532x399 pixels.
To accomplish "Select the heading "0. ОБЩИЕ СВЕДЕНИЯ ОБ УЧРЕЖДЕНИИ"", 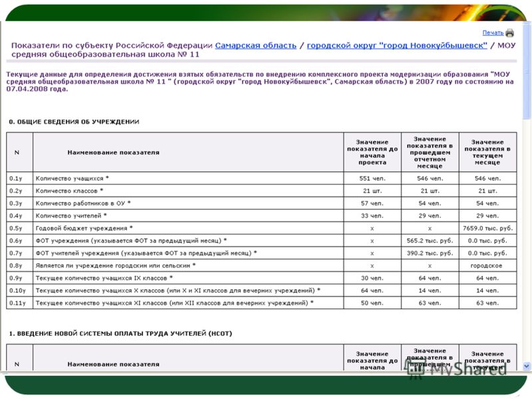I will pyautogui.click(x=74, y=122).
